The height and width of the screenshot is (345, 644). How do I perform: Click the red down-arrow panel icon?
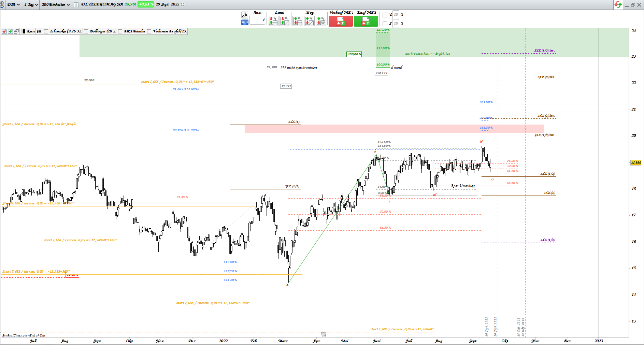(x=4, y=31)
